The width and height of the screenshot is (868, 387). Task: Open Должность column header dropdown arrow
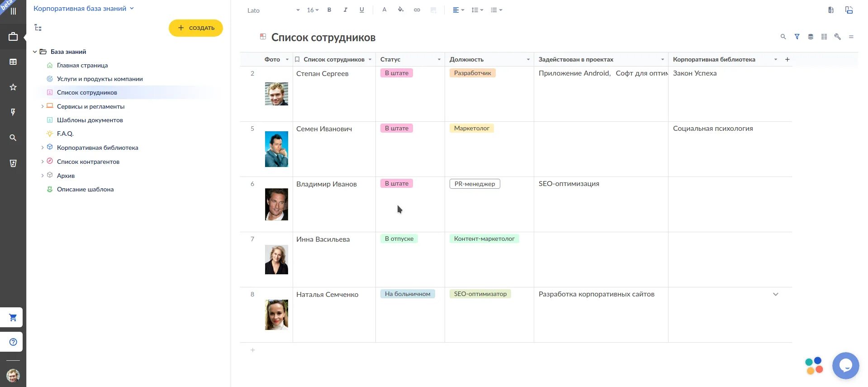pyautogui.click(x=528, y=59)
